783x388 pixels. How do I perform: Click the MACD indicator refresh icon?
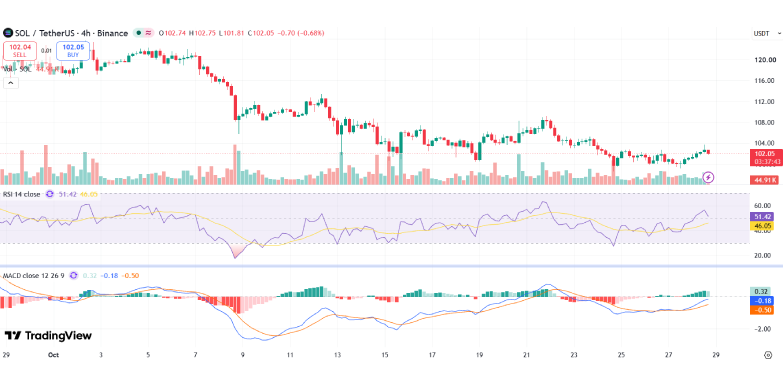point(73,275)
